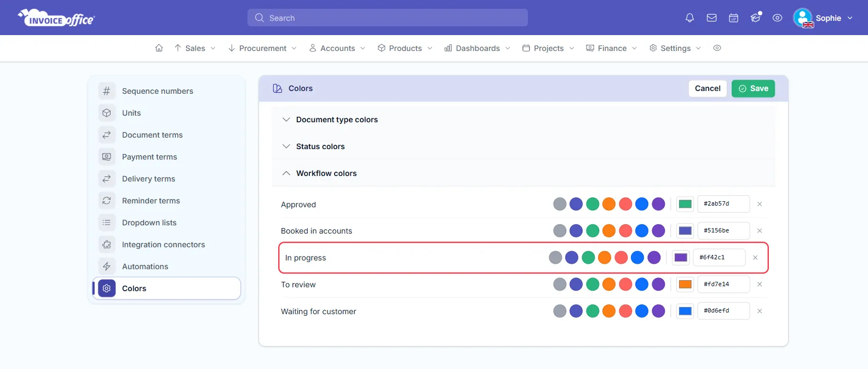Image resolution: width=868 pixels, height=369 pixels.
Task: Go to home icon in navigation
Action: [x=159, y=48]
